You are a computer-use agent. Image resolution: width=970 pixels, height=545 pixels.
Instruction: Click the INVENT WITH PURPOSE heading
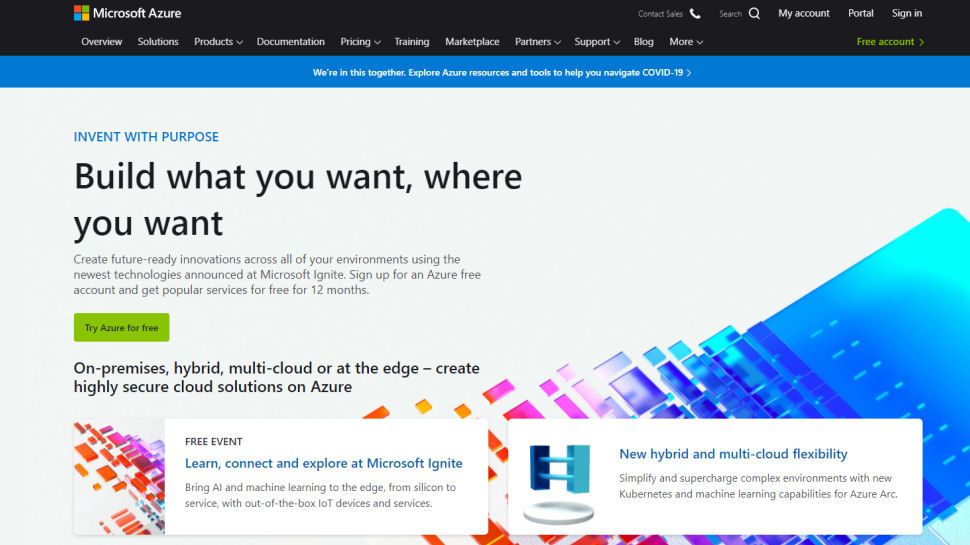tap(146, 137)
